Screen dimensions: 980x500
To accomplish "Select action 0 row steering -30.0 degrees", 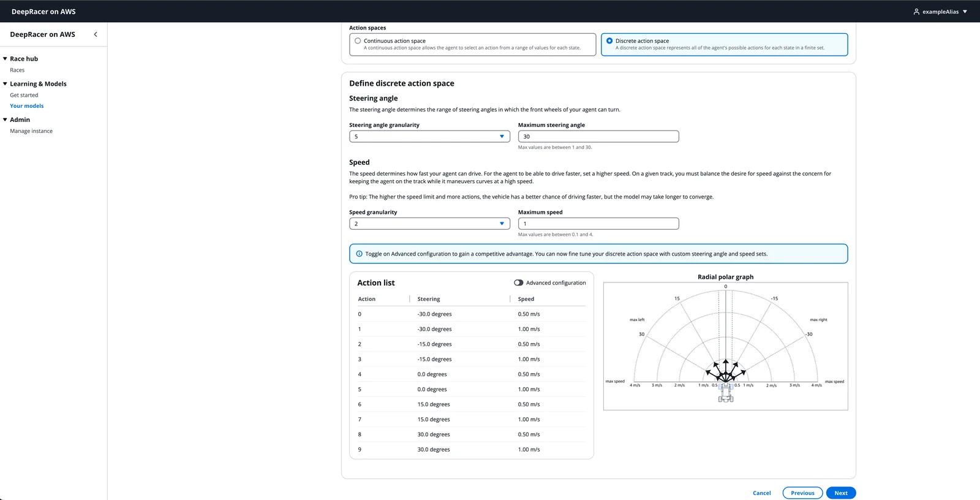I will coord(435,314).
